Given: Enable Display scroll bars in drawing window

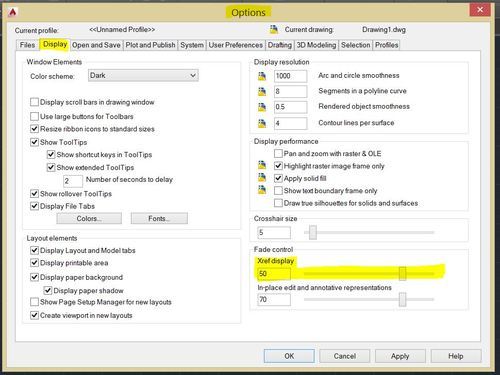Looking at the screenshot, I should click(34, 102).
